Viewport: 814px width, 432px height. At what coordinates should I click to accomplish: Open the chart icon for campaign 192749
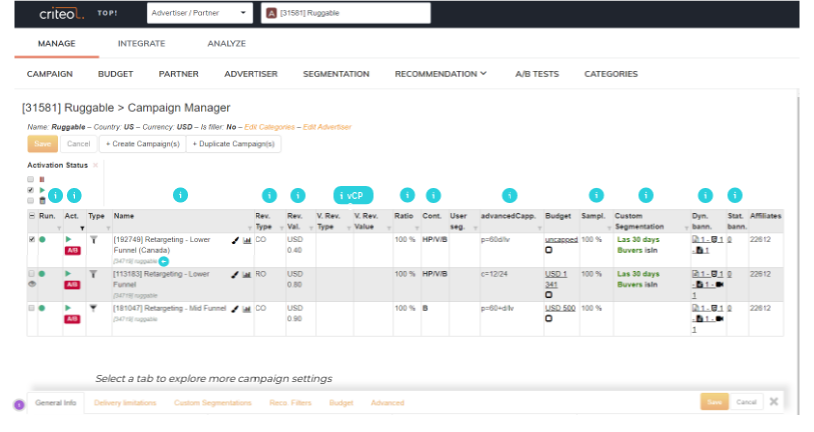pos(247,240)
